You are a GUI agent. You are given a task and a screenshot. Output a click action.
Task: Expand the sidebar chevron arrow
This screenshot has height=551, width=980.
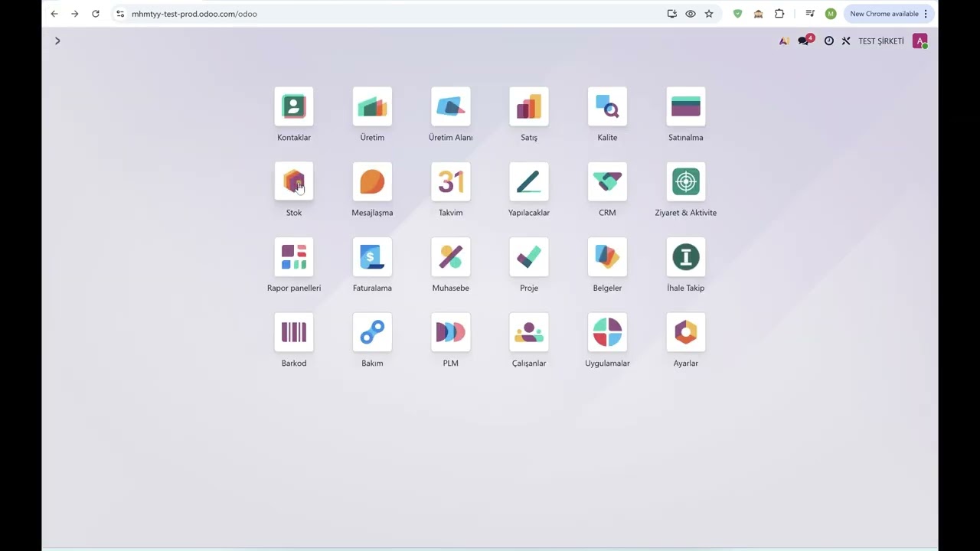tap(57, 41)
